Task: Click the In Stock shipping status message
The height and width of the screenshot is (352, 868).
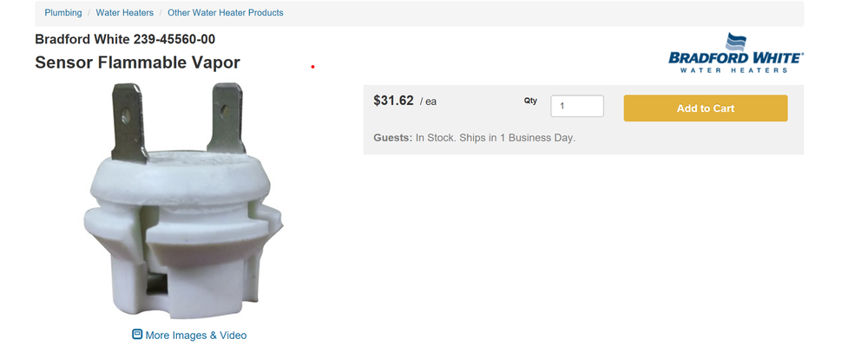Action: [495, 138]
